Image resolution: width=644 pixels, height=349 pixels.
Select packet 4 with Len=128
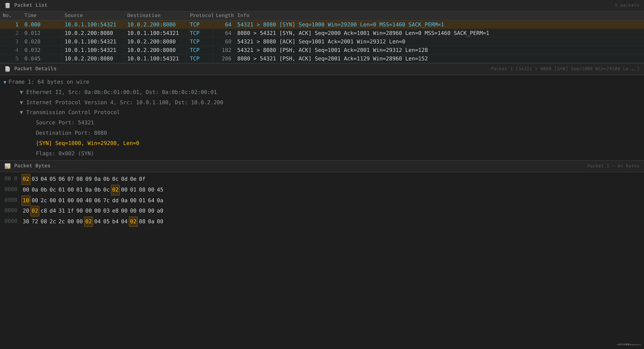pyautogui.click(x=322, y=50)
